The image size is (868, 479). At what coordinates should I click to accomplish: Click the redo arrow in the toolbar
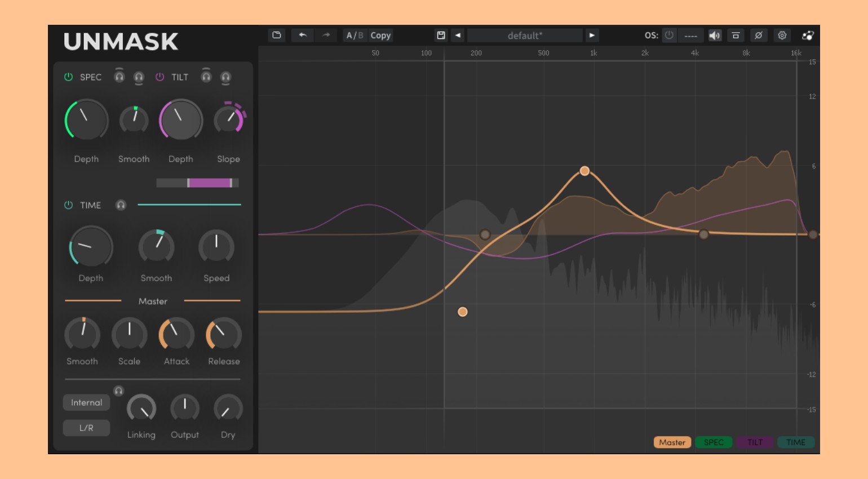(326, 35)
